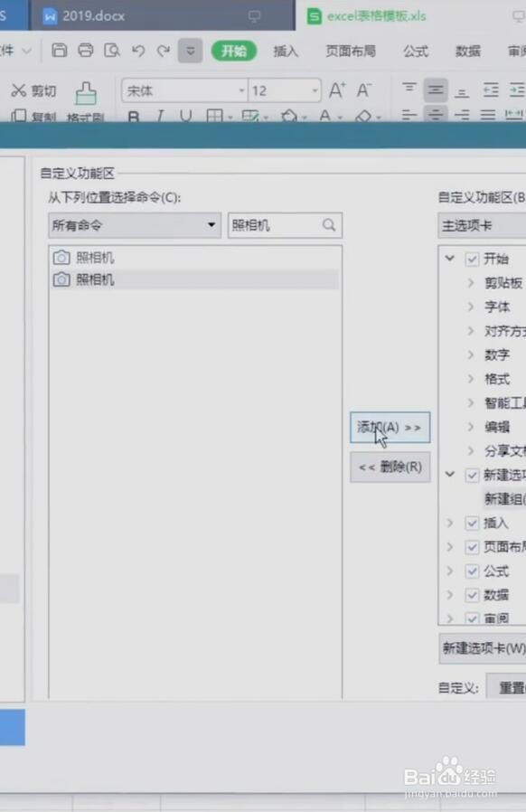Click the Format Painter brush icon

[86, 93]
